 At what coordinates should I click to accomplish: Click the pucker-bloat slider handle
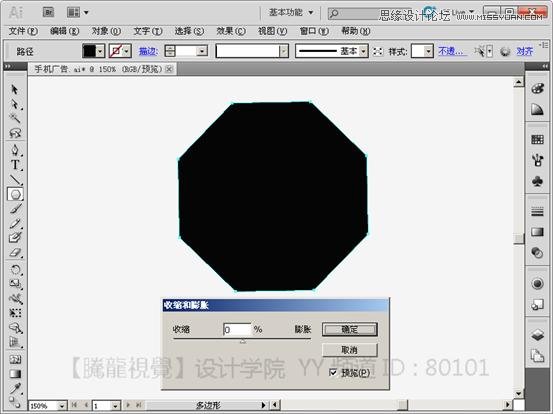click(242, 341)
